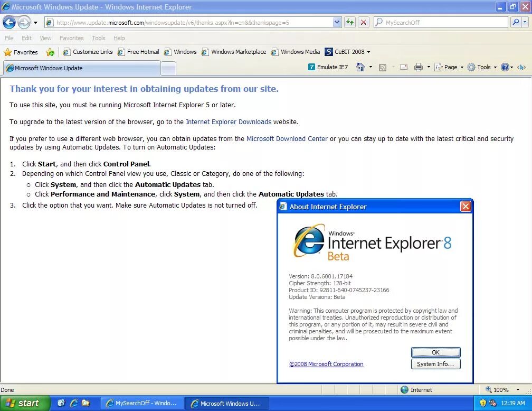Viewport: 532px width, 411px height.
Task: Click the 100% zoom level button
Action: click(x=497, y=390)
